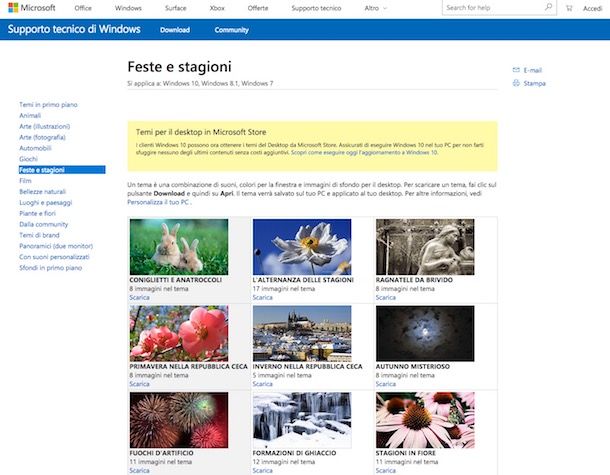This screenshot has width=610, height=475.
Task: Click Autunno misterioso moon thumbnail
Action: (x=425, y=334)
